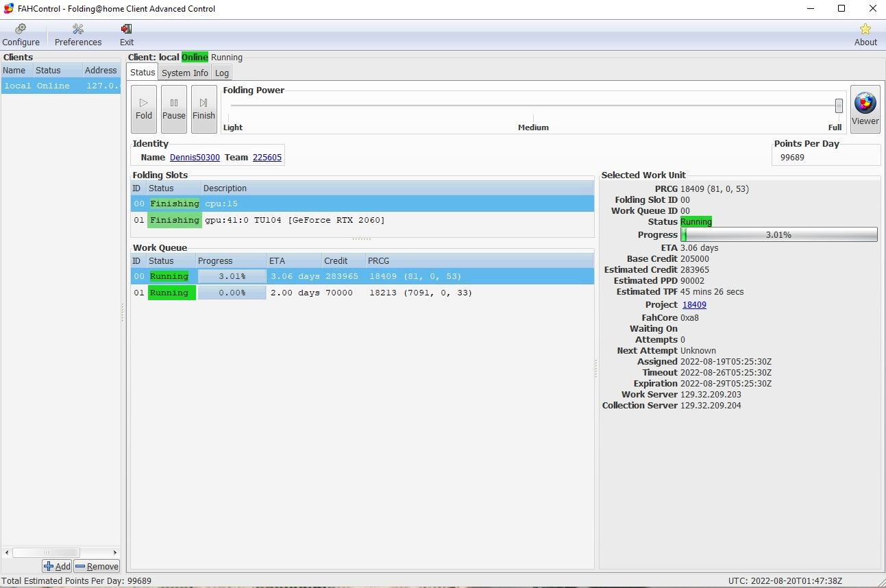Sort clients by Name column header
The image size is (886, 588).
17,71
